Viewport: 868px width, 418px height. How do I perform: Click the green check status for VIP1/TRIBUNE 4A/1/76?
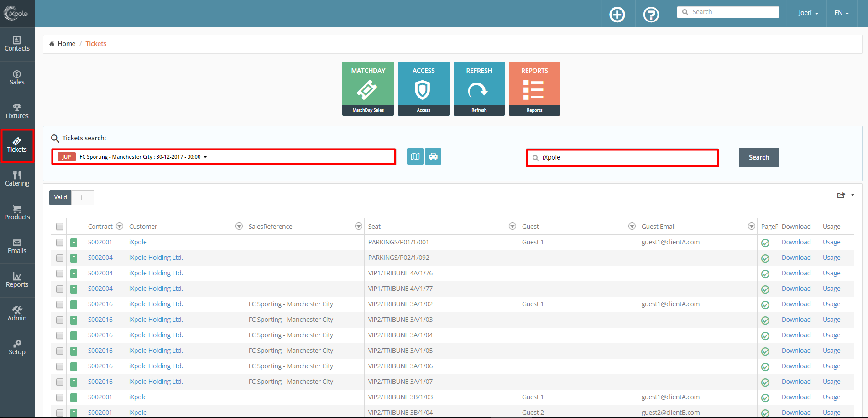tap(765, 274)
